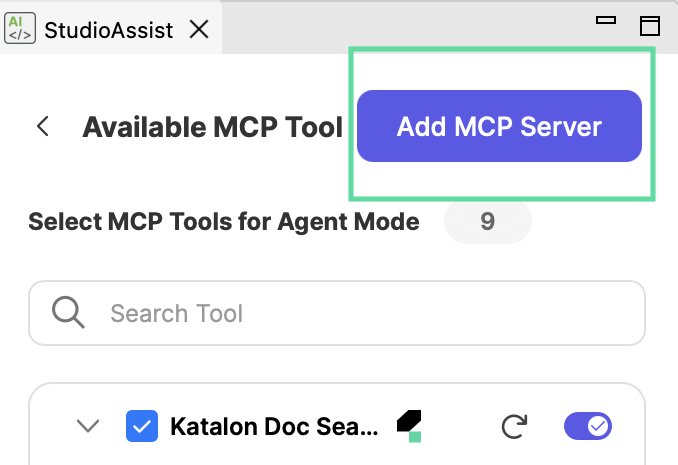Close the StudioAssist tab
The width and height of the screenshot is (678, 465).
(x=199, y=29)
